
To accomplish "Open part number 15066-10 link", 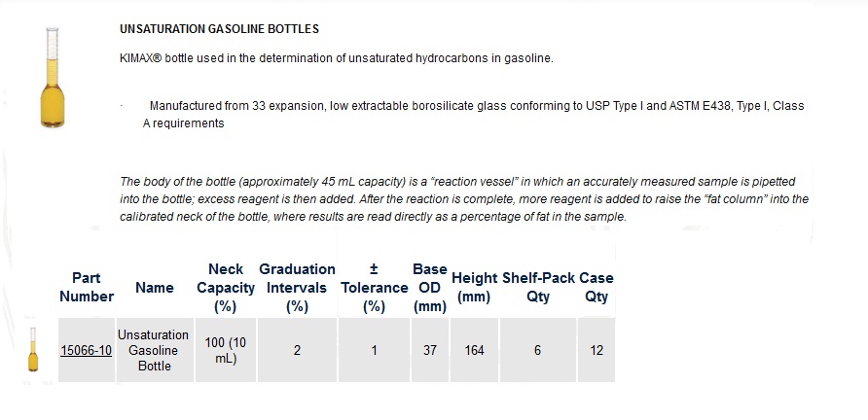I will (x=86, y=350).
